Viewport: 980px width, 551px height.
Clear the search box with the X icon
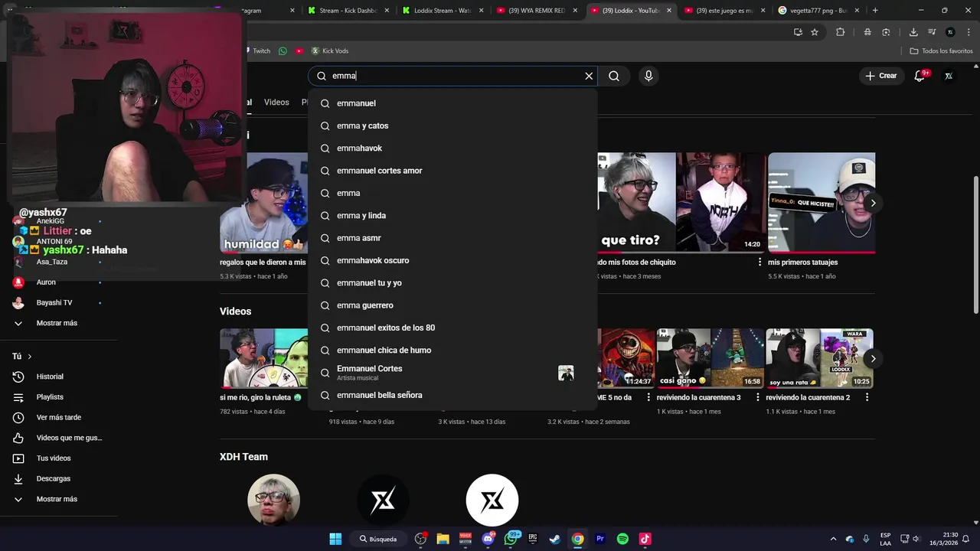coord(589,76)
